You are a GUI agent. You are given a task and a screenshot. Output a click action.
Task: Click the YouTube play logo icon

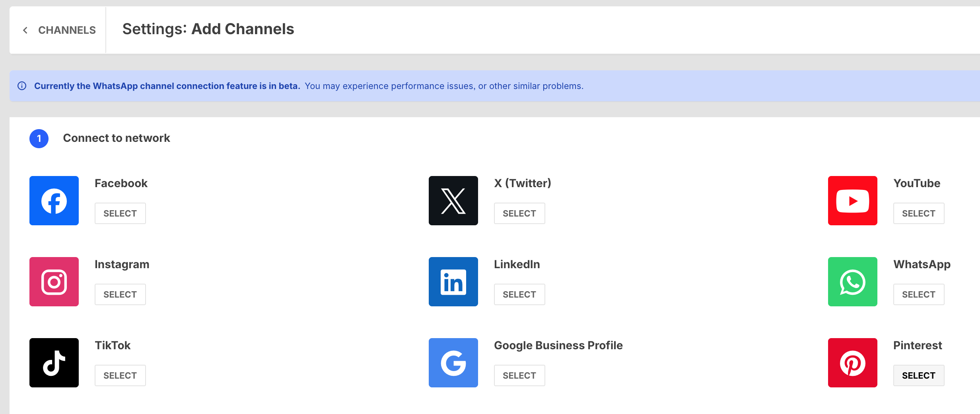coord(853,201)
